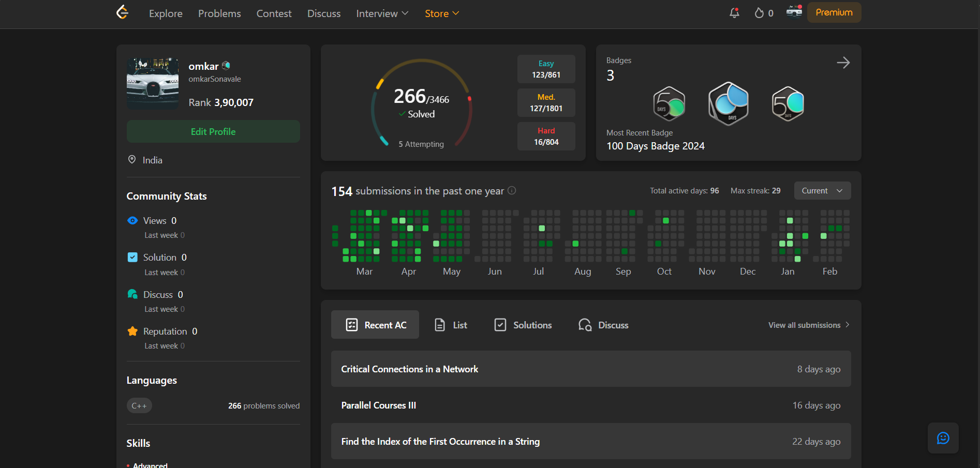Click the 8 days ago timestamp
Screen dimensions: 980x468
pyautogui.click(x=819, y=369)
